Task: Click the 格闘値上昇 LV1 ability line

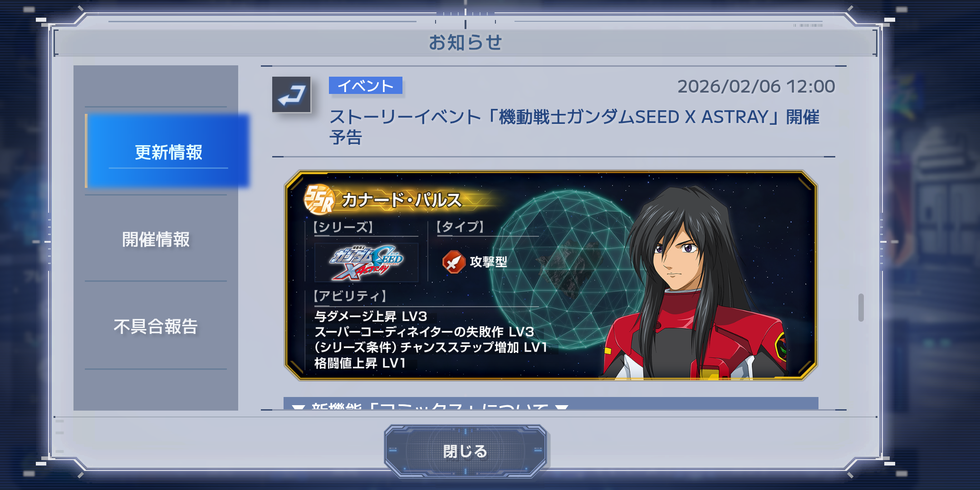Action: [x=360, y=363]
